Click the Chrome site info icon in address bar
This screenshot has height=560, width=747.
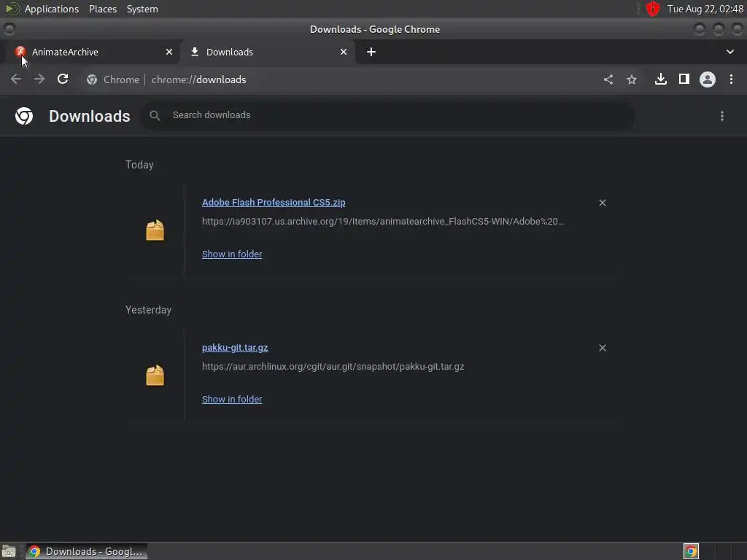(92, 79)
